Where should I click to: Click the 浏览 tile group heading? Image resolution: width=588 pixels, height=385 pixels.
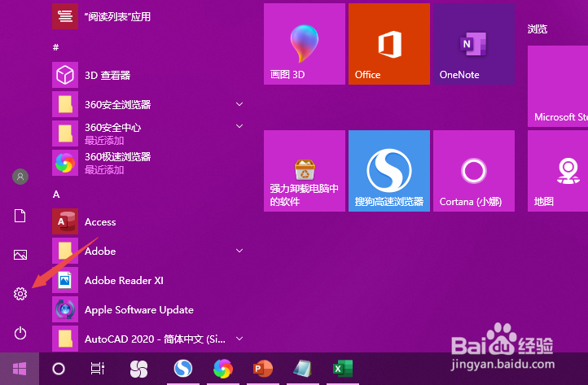pos(538,28)
